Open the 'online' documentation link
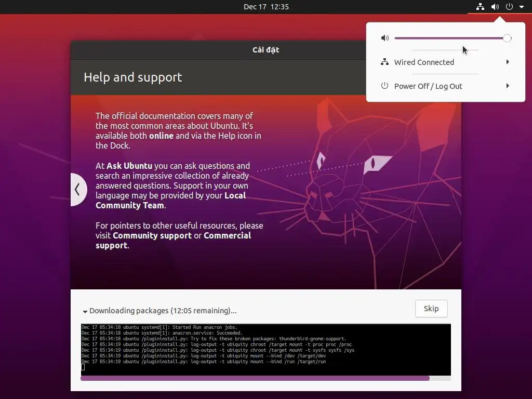 tap(161, 136)
